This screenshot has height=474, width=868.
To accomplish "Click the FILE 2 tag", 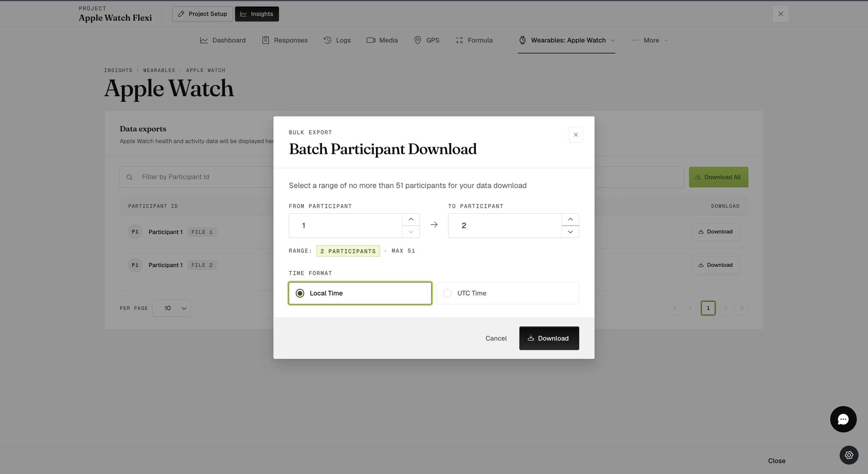I will click(202, 265).
